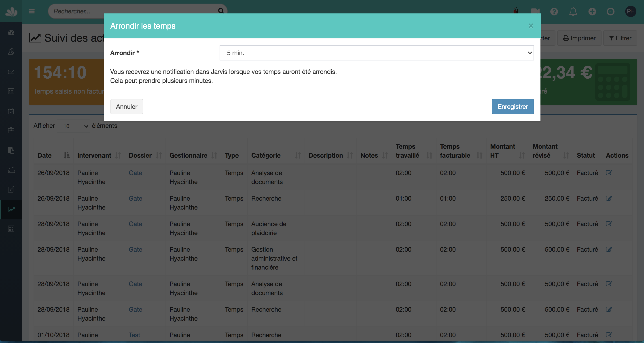This screenshot has width=644, height=343.
Task: Click the Enregistrer button
Action: click(x=513, y=107)
